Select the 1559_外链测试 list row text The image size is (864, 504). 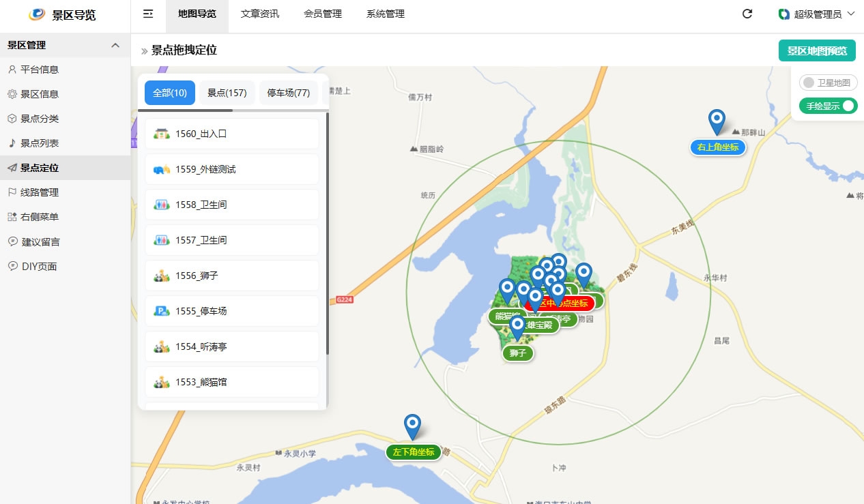[205, 169]
